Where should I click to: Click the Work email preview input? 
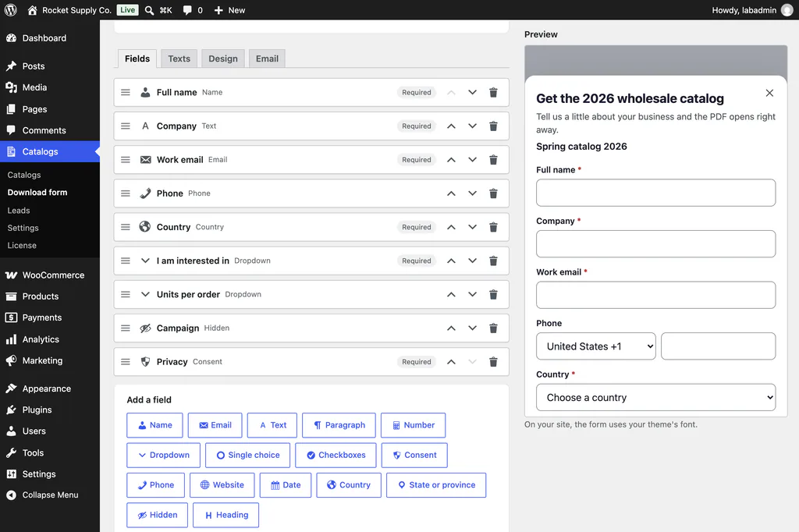(655, 295)
